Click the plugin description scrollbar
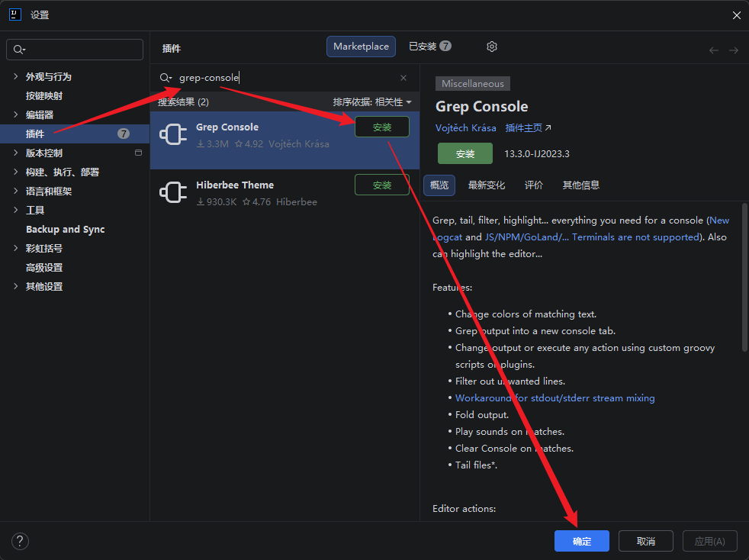The width and height of the screenshot is (749, 560). pyautogui.click(x=744, y=277)
